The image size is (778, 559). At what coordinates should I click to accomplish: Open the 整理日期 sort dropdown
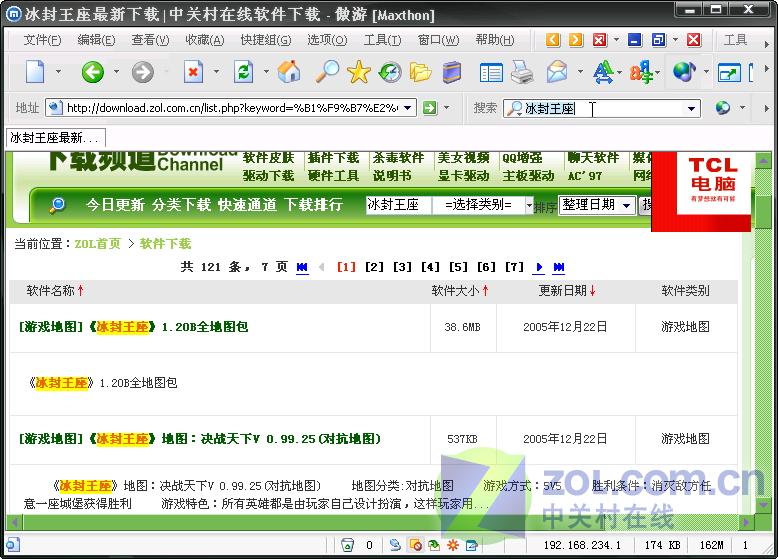coord(627,205)
